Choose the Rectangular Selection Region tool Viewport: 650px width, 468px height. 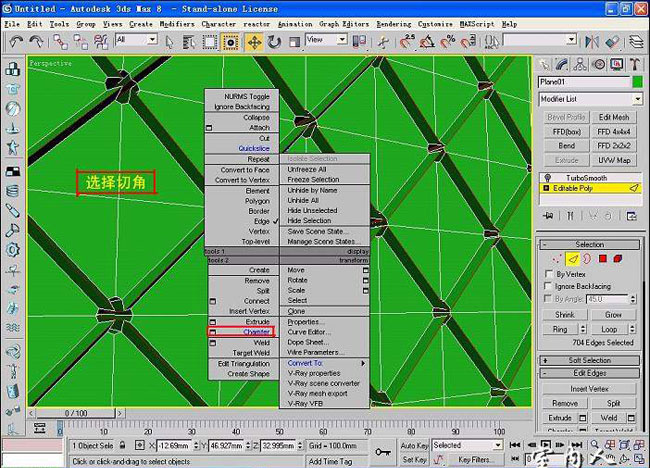pyautogui.click(x=210, y=42)
